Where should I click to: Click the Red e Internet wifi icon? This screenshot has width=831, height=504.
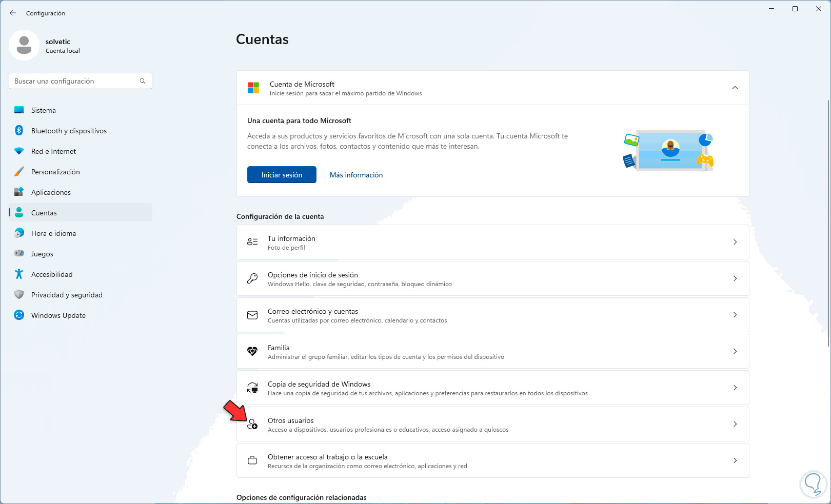(x=19, y=151)
